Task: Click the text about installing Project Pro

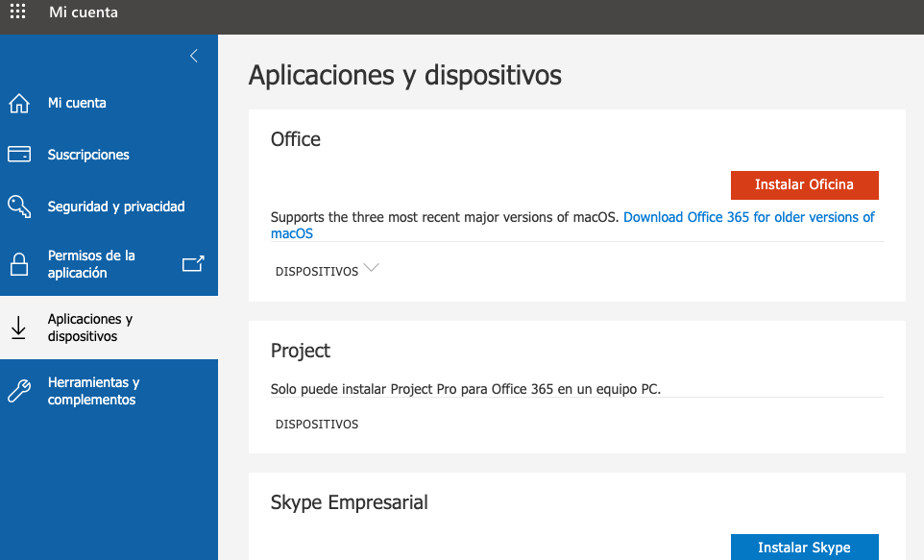Action: coord(466,389)
